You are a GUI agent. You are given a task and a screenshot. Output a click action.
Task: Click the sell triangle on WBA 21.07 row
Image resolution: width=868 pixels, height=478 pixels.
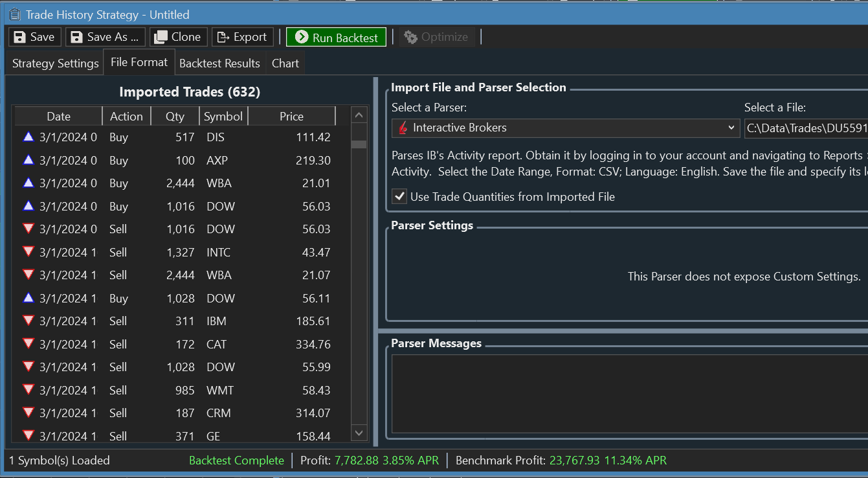click(28, 275)
